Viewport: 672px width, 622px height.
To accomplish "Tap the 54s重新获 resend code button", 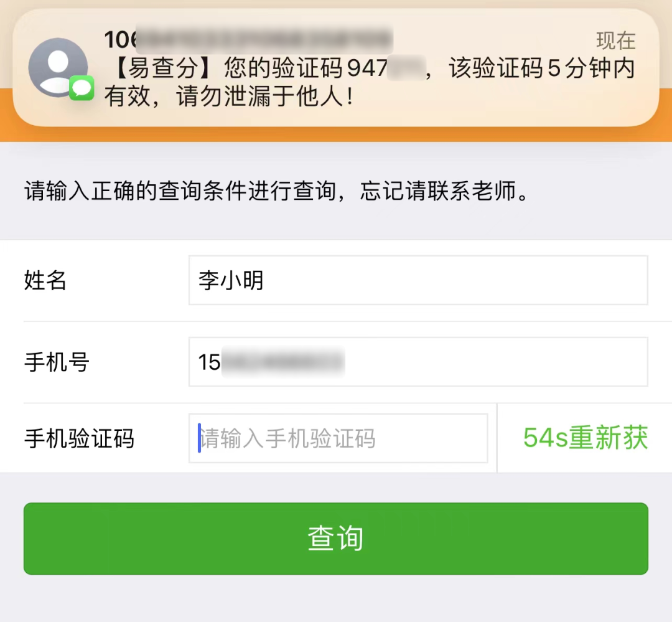I will click(585, 438).
